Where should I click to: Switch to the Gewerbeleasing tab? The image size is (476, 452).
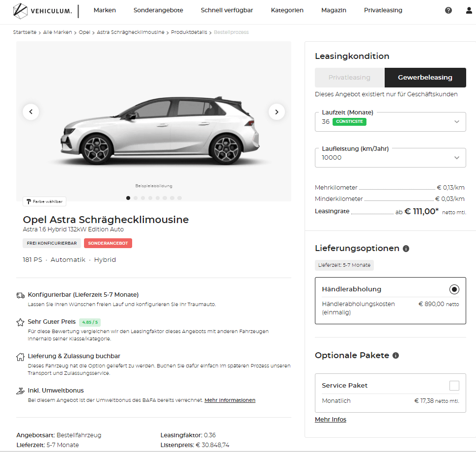(425, 78)
